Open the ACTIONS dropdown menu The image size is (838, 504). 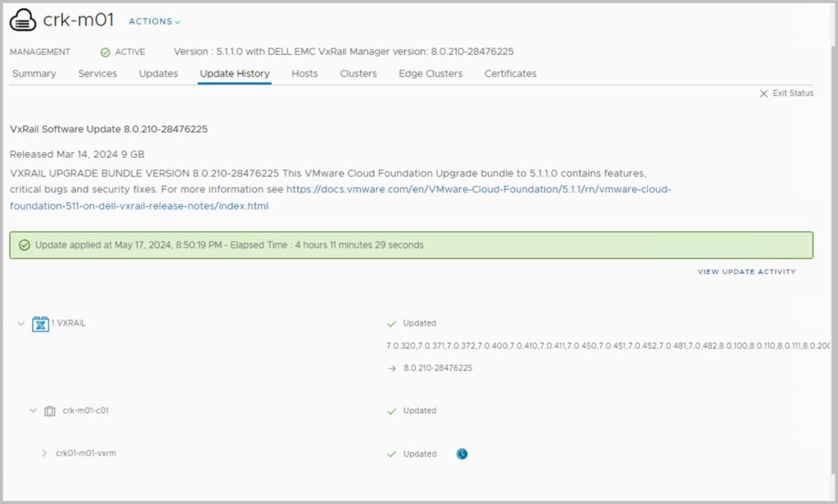(x=155, y=21)
